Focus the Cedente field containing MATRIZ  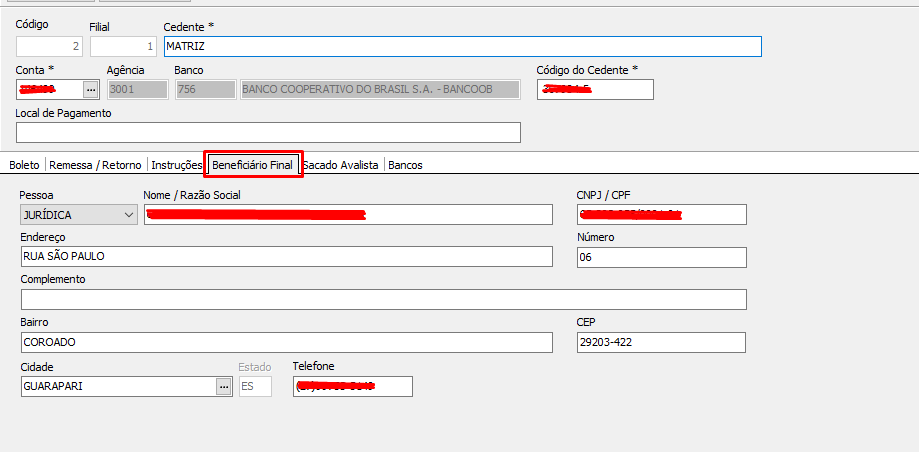pos(463,46)
